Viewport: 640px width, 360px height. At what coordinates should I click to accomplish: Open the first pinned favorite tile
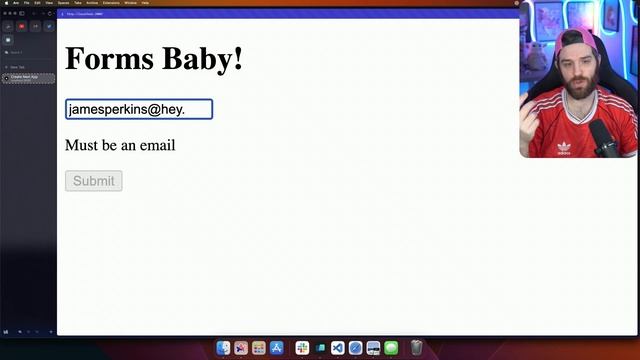click(x=8, y=27)
